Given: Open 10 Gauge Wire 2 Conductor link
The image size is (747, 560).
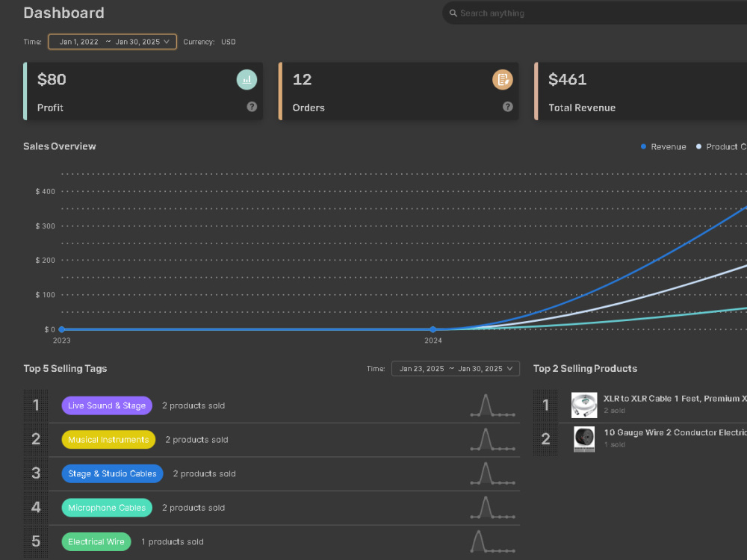Looking at the screenshot, I should coord(675,432).
